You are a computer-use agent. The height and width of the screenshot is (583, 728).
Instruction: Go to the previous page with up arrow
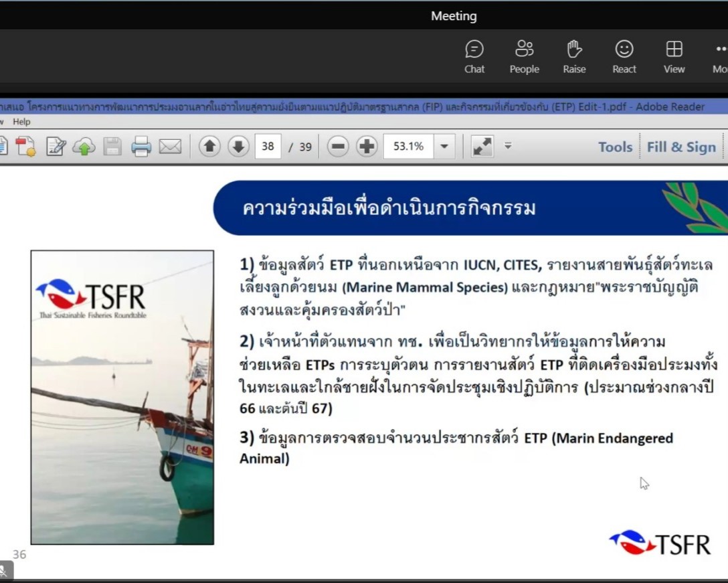pyautogui.click(x=209, y=147)
